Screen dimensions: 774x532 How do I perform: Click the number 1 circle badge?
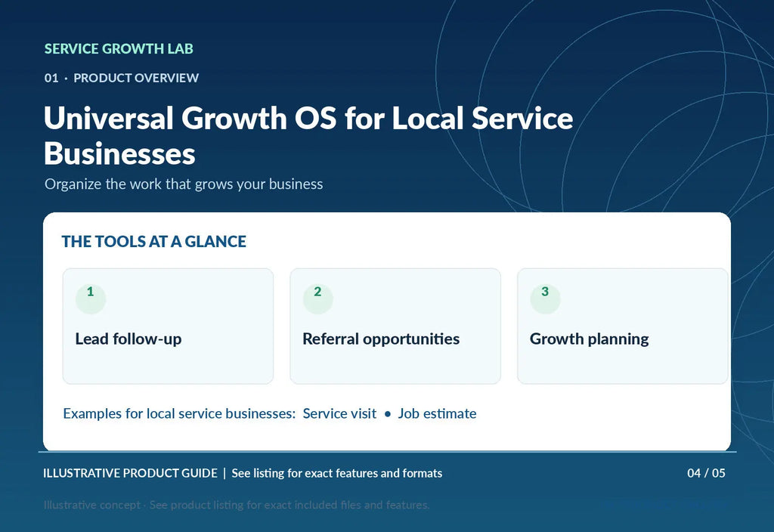pyautogui.click(x=91, y=298)
